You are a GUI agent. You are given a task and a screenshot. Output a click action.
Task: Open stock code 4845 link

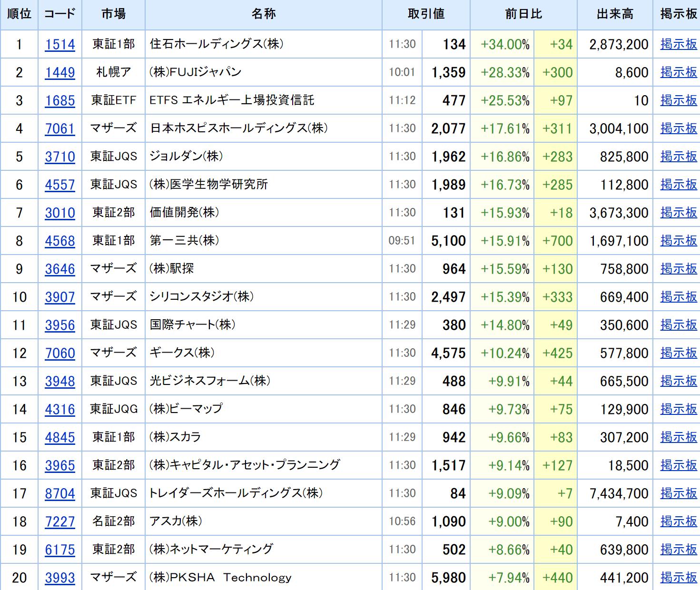tap(60, 437)
